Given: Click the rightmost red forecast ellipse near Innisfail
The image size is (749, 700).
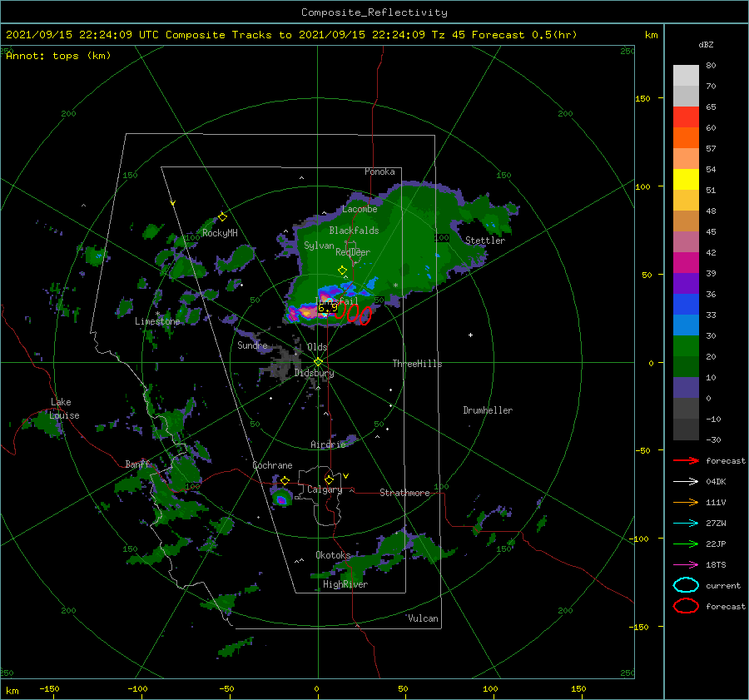Looking at the screenshot, I should (365, 315).
